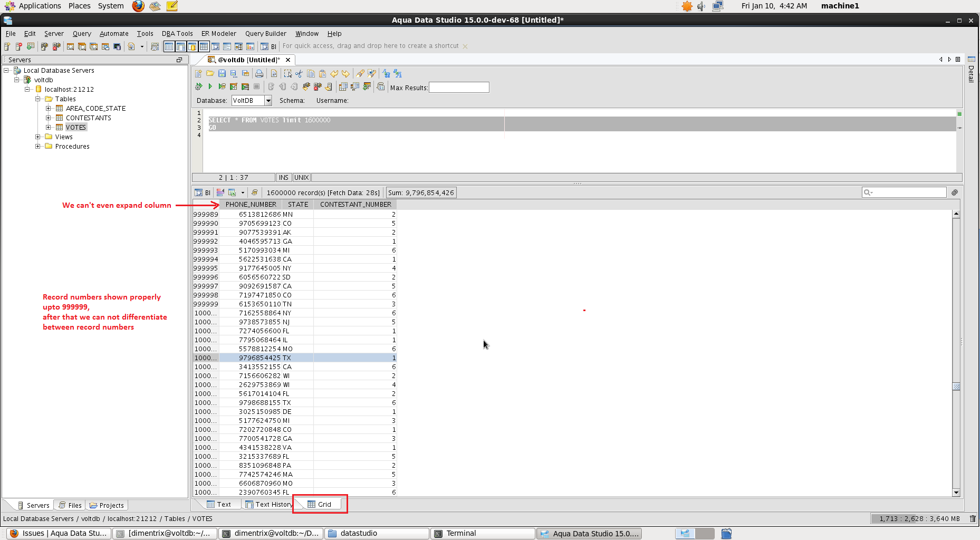Collapse the Tables folder
980x540 pixels.
(38, 99)
